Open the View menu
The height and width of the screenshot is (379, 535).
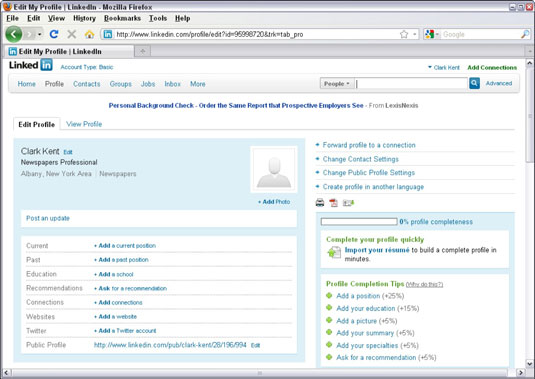tap(56, 18)
